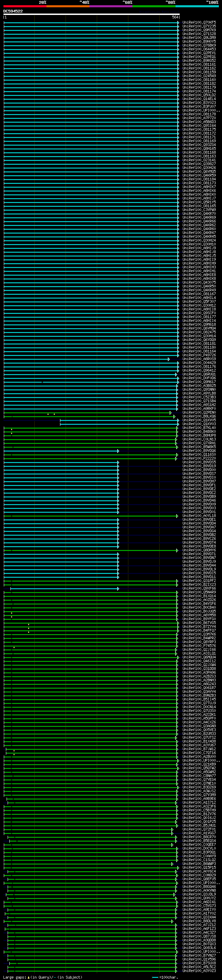222x980 pixels.
Task: Open hit UniRef100_Q9LDM9
Action: [199, 38]
